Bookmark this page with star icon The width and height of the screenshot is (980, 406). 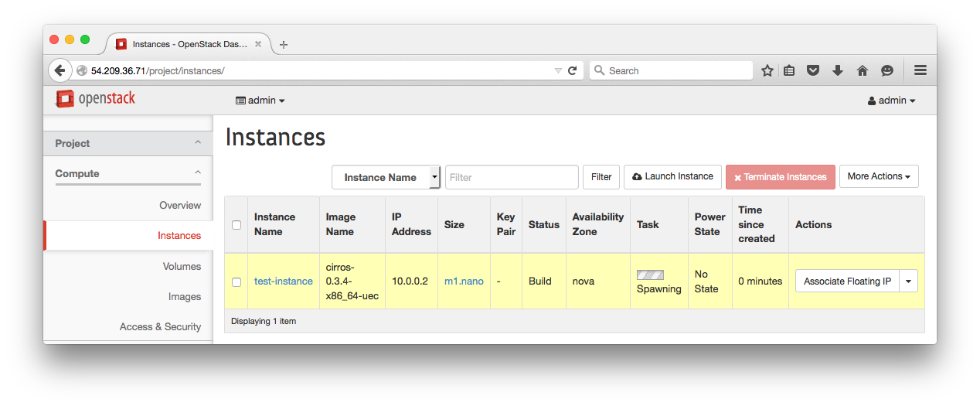767,70
